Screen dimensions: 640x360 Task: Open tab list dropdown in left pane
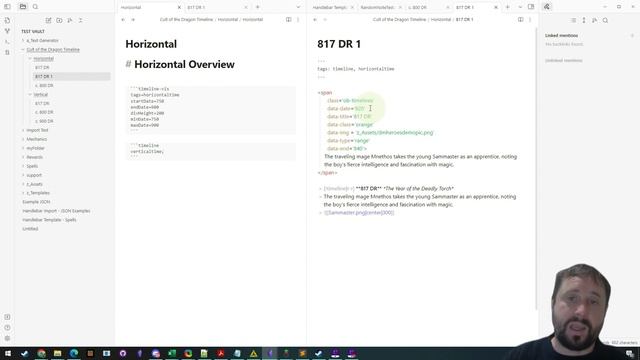pos(298,7)
